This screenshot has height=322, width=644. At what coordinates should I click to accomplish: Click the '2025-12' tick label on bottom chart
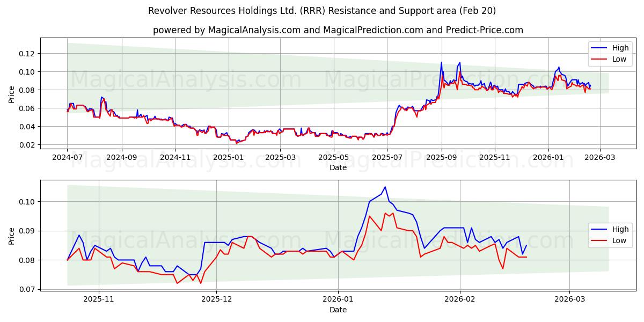(217, 300)
